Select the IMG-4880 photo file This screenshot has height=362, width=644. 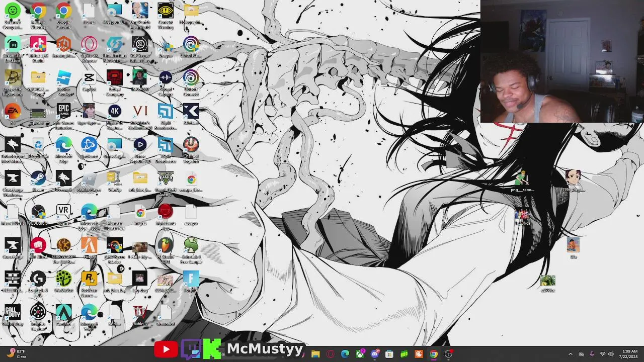point(140,81)
